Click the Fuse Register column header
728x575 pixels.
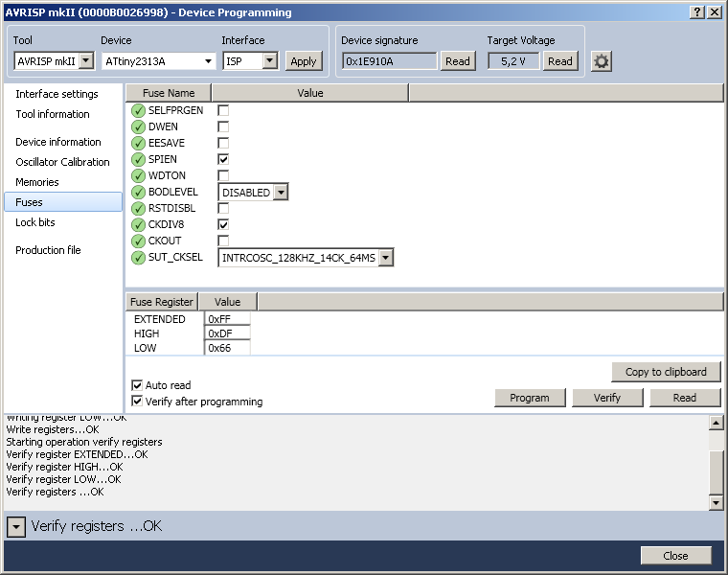point(162,302)
